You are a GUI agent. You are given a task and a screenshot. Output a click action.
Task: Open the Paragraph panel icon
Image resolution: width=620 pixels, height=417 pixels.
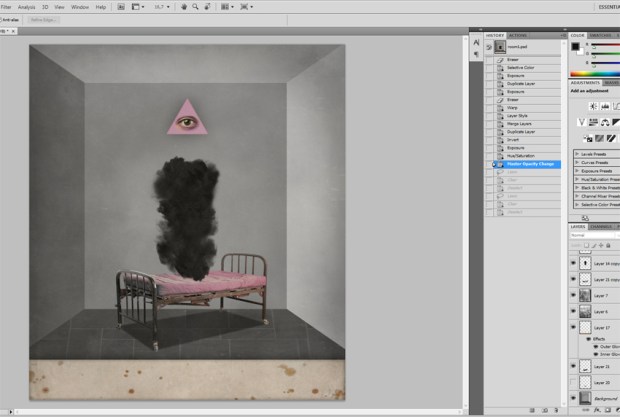476,54
